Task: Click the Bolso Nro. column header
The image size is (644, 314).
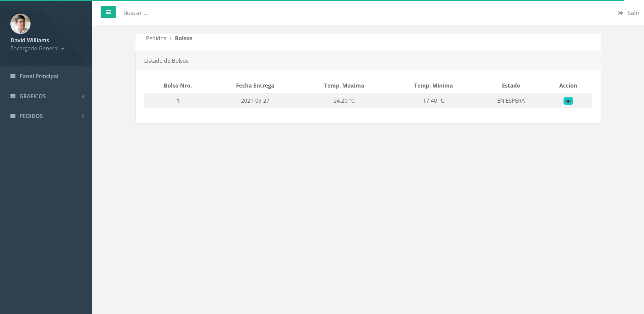Action: point(178,86)
